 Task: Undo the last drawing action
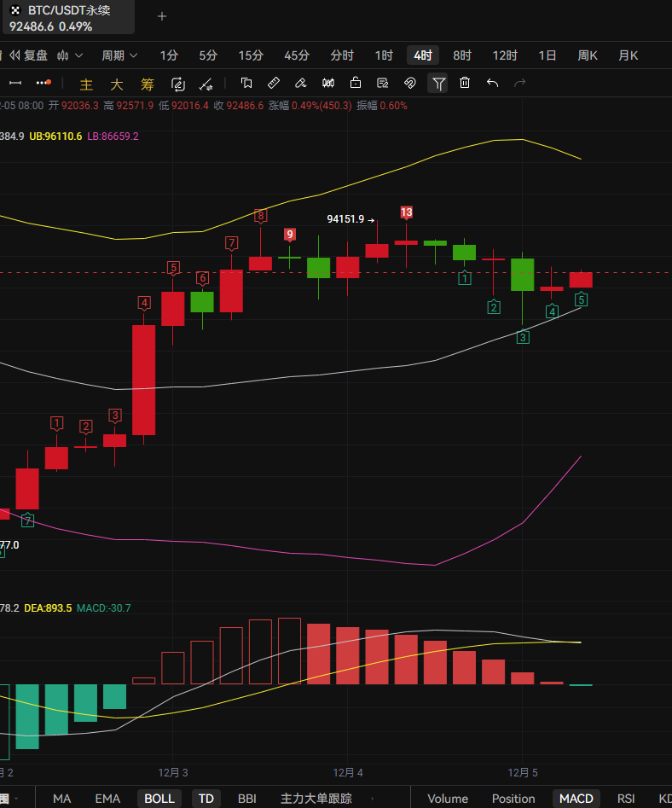(492, 83)
